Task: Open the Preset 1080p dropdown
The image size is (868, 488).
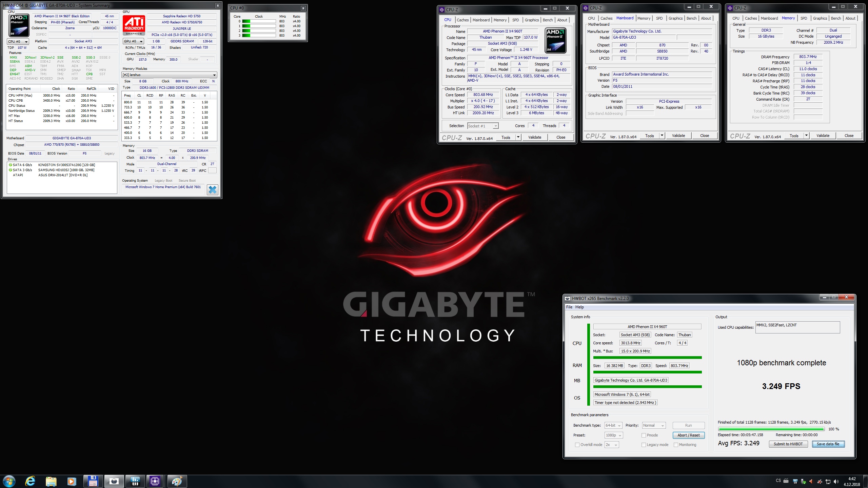Action: point(614,435)
